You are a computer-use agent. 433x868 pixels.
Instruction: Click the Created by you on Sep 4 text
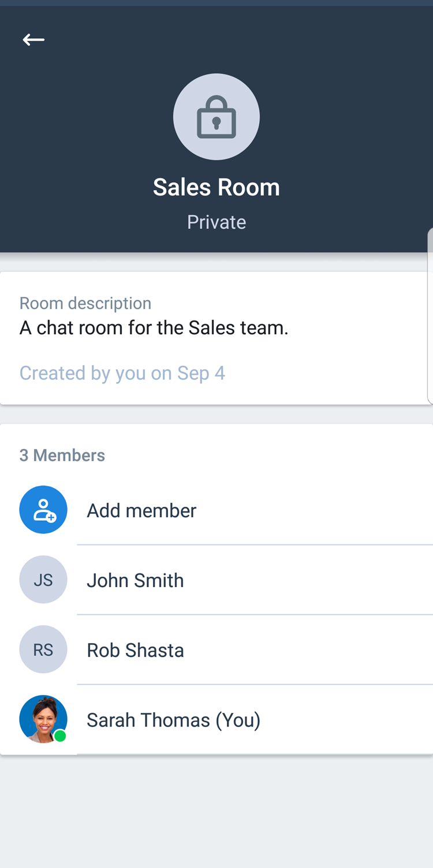122,373
